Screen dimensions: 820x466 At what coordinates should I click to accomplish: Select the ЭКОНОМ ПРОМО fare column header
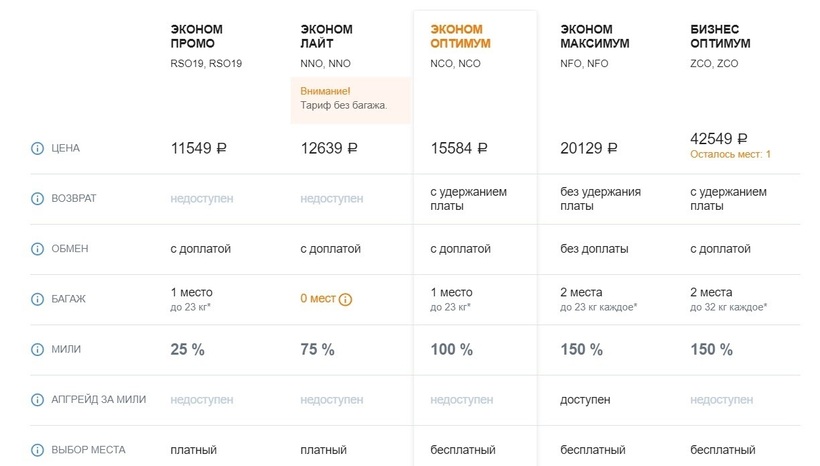click(197, 37)
